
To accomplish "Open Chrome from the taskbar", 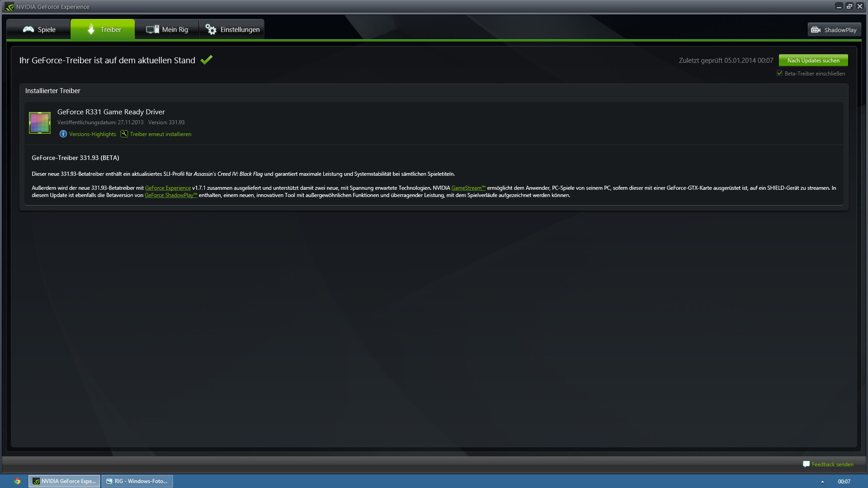I will (x=17, y=481).
